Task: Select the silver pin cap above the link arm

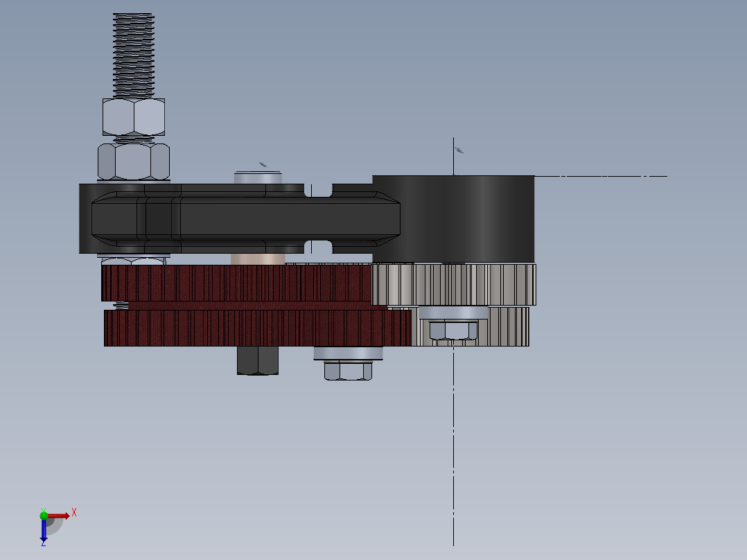Action: 258,177
